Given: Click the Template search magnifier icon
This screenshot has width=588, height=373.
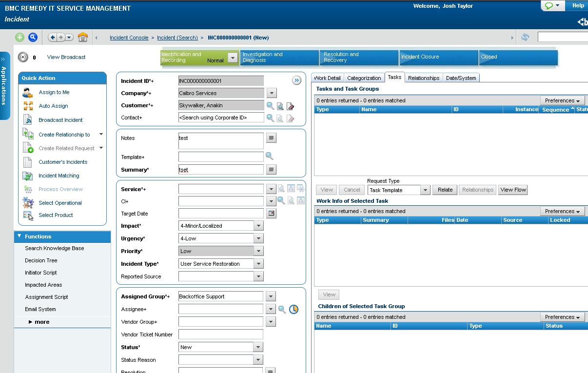Looking at the screenshot, I should pos(270,157).
